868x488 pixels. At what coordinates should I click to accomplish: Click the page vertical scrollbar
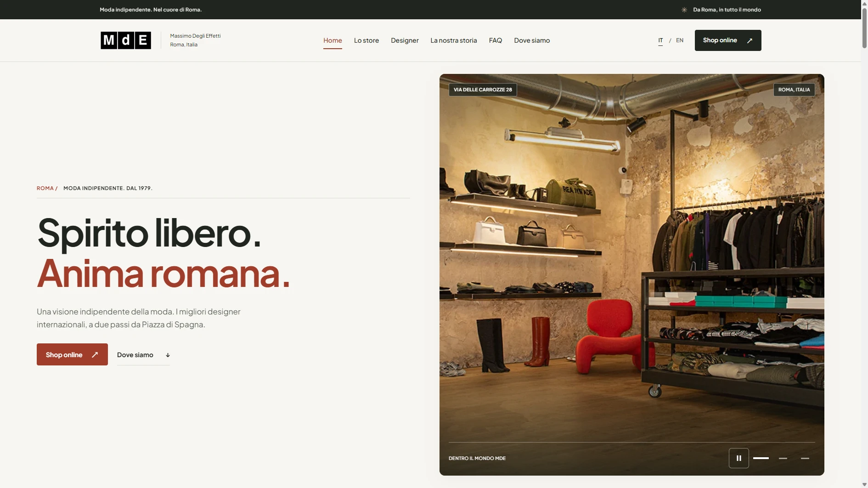864,28
